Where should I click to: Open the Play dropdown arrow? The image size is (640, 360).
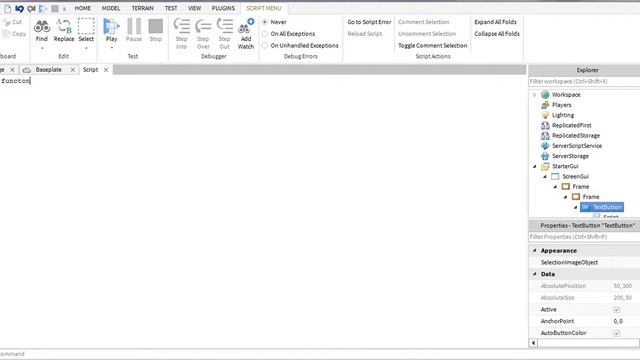coord(111,48)
